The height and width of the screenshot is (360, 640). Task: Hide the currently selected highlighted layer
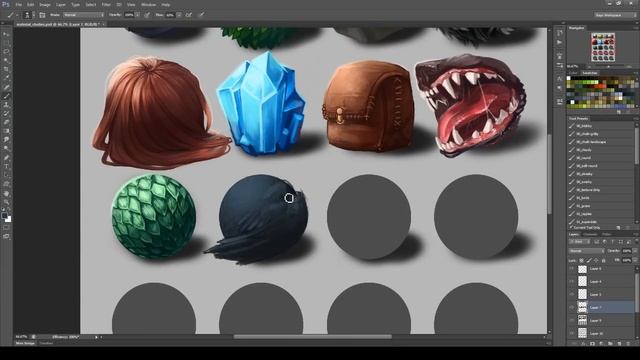[x=572, y=307]
